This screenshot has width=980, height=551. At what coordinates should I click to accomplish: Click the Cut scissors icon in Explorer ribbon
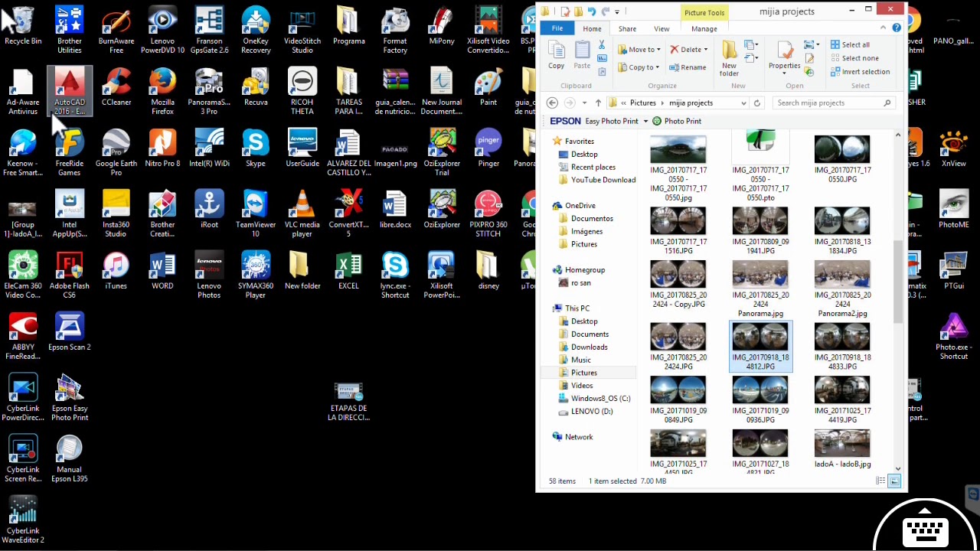pyautogui.click(x=602, y=46)
